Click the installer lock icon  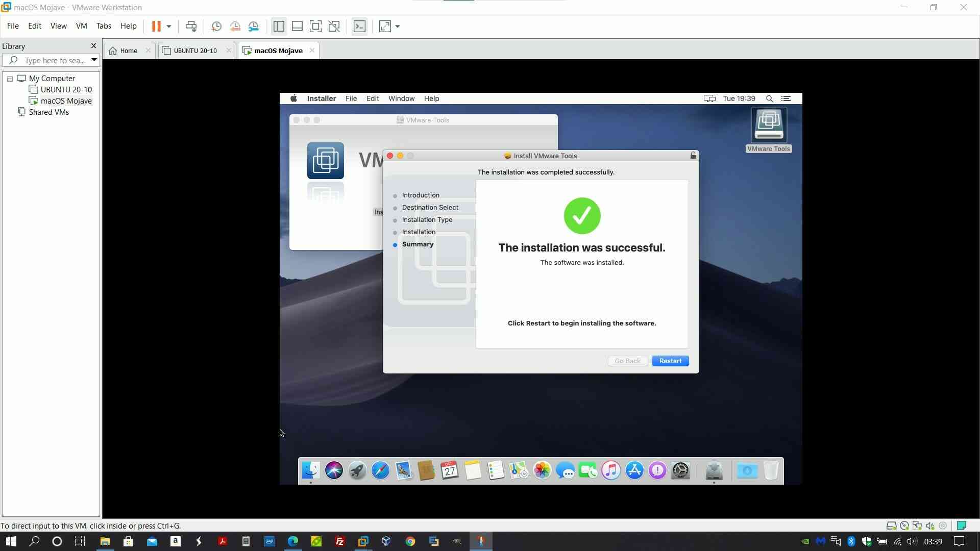coord(693,156)
